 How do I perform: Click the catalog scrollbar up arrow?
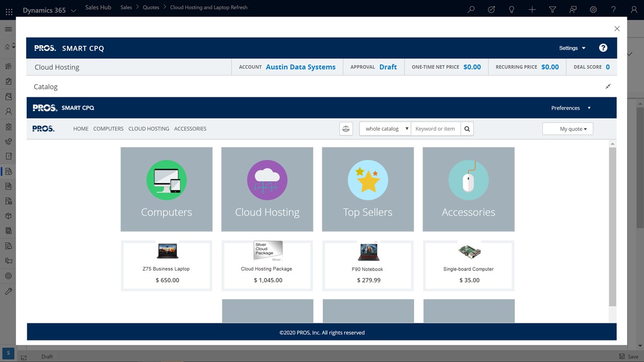pyautogui.click(x=612, y=144)
